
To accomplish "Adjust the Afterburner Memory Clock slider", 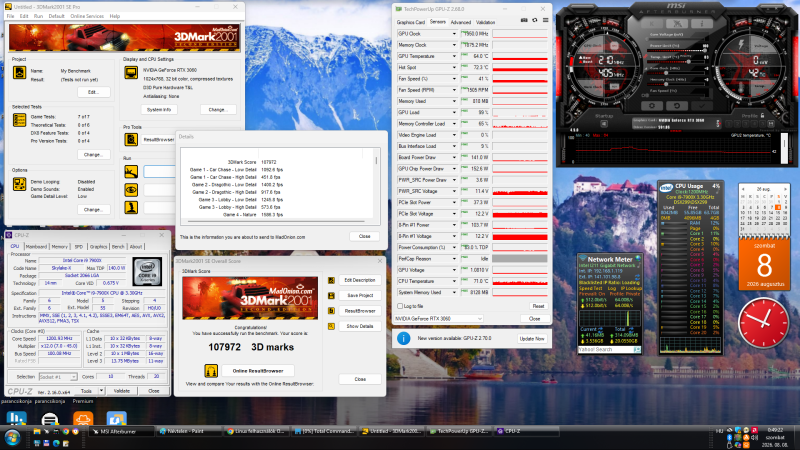I will click(678, 84).
